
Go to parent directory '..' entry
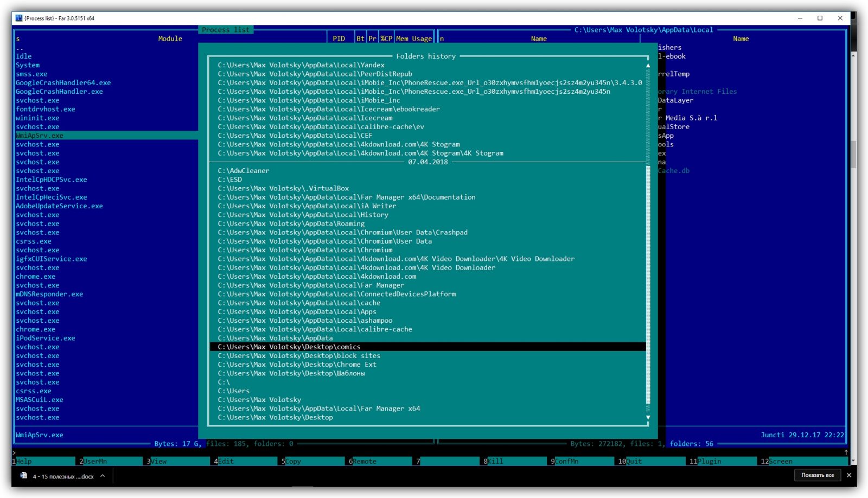[x=20, y=48]
